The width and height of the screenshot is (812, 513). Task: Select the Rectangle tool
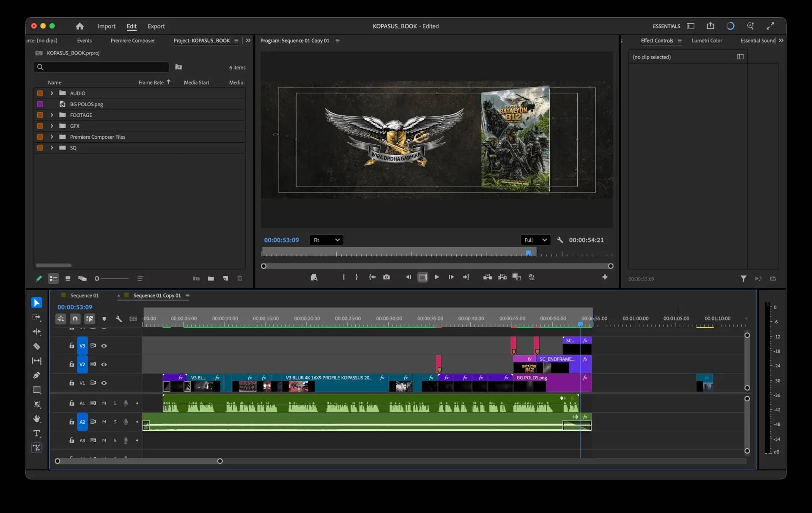click(x=37, y=390)
